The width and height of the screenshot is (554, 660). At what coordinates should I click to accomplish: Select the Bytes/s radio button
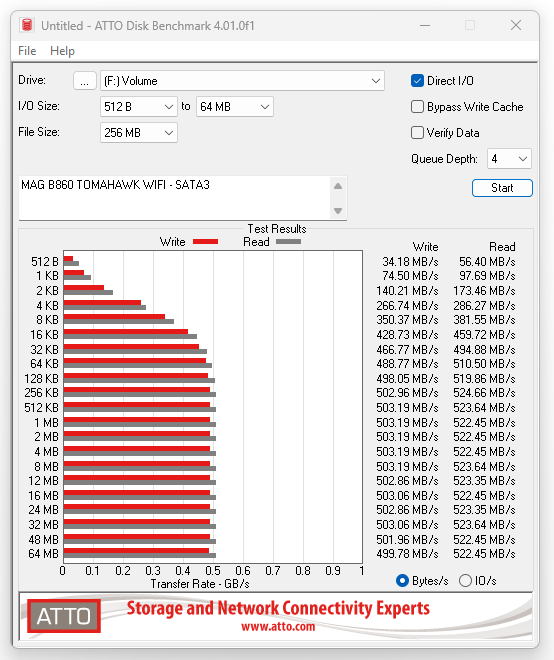point(402,581)
